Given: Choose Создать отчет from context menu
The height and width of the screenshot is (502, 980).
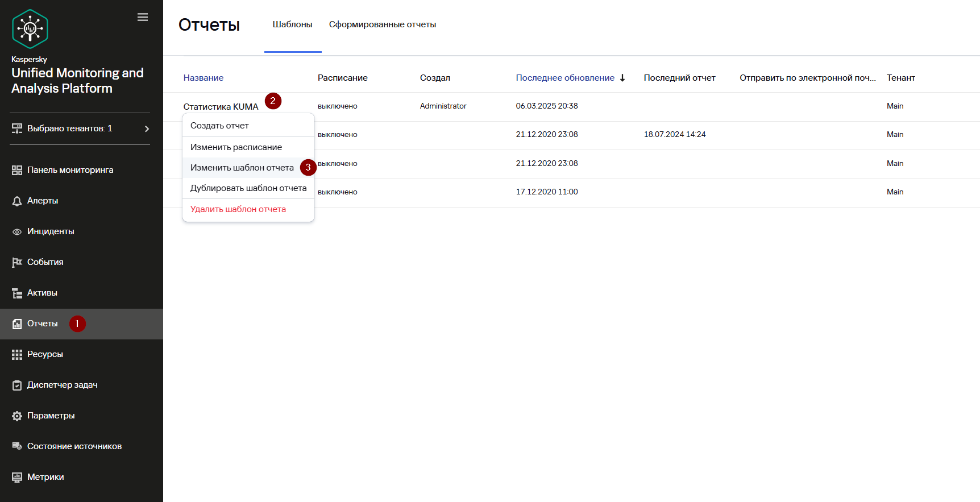Looking at the screenshot, I should click(x=248, y=126).
